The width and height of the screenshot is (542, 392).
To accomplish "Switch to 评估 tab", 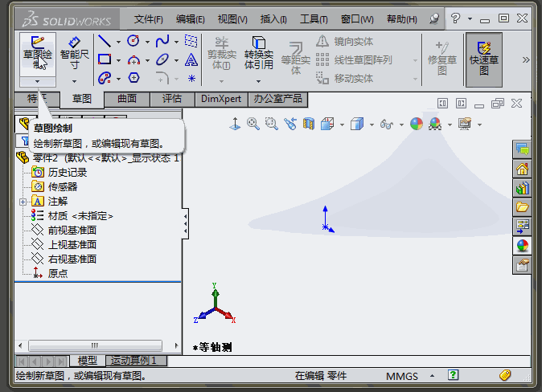I will pyautogui.click(x=172, y=99).
